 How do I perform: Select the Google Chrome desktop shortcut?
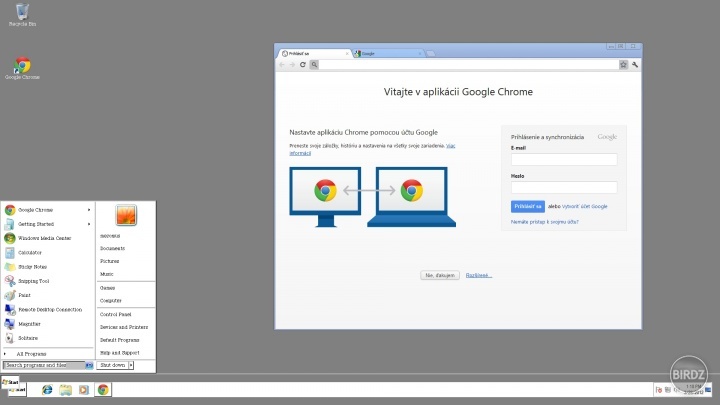click(x=22, y=68)
